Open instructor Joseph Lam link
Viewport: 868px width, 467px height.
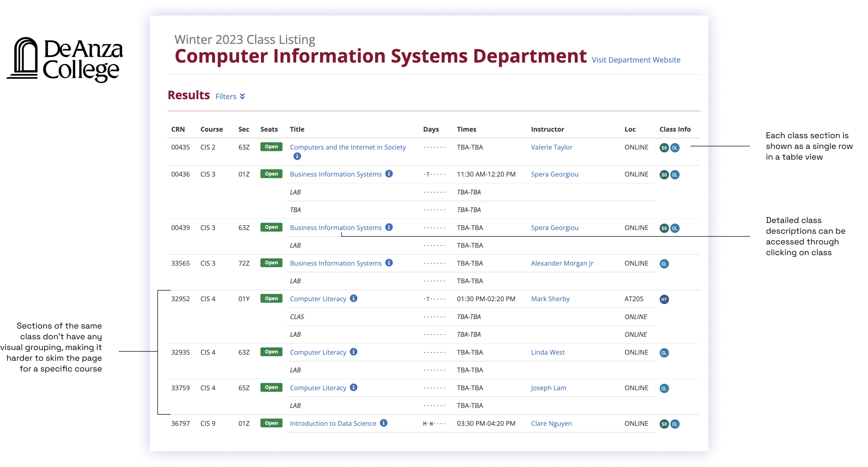point(549,388)
